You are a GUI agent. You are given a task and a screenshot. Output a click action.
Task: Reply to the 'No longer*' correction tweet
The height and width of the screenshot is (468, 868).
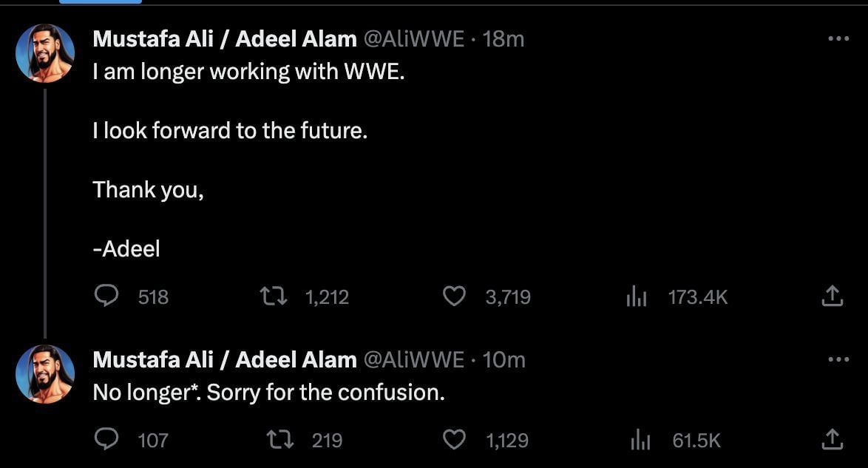107,440
